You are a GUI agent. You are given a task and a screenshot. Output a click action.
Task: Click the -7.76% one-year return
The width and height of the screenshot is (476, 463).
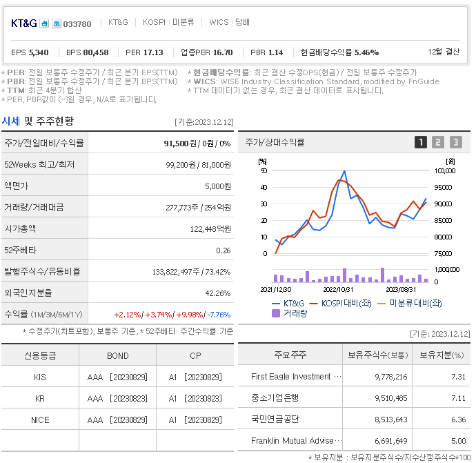tap(219, 315)
